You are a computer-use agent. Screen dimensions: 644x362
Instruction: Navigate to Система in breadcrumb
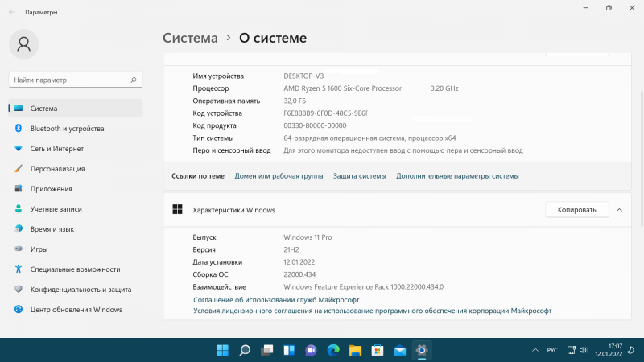[x=190, y=38]
